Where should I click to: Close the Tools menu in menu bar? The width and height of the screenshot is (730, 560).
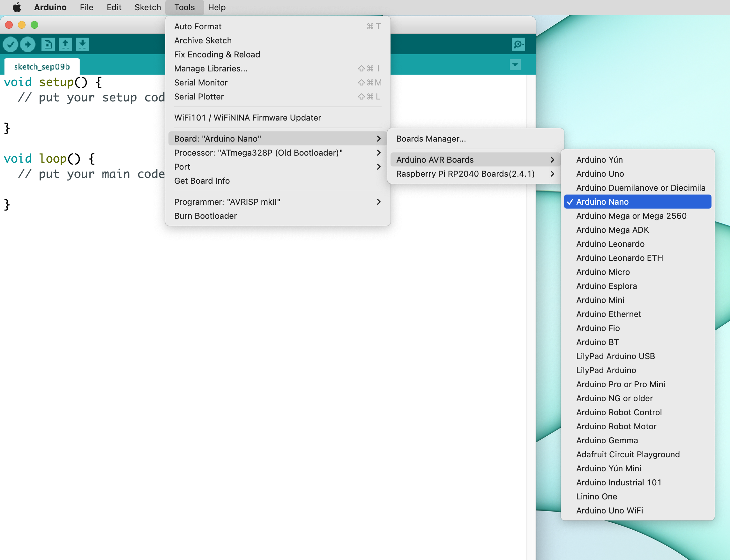tap(184, 7)
